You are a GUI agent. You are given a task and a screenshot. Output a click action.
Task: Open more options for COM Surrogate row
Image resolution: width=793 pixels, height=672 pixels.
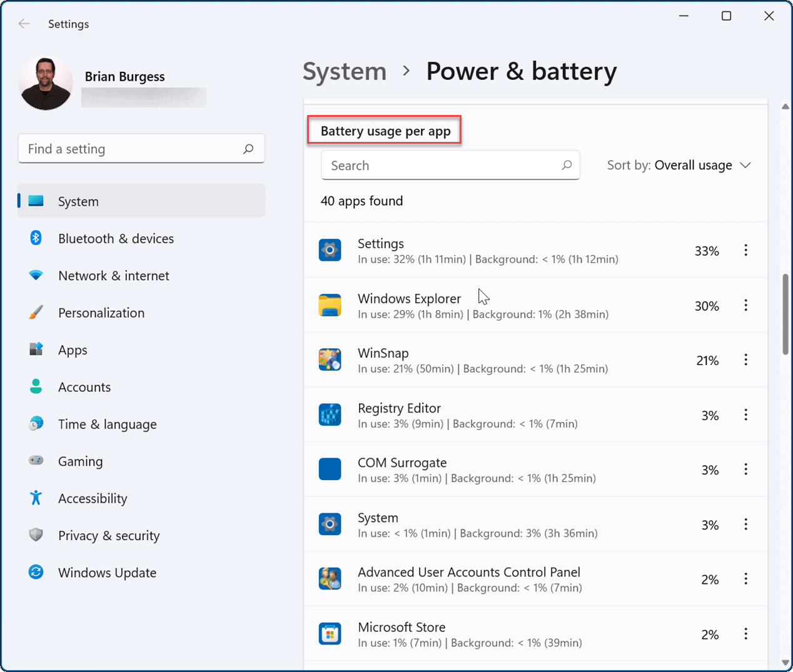[745, 469]
